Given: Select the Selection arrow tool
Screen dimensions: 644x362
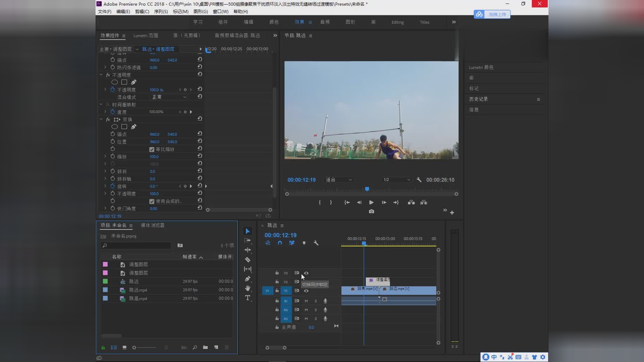Looking at the screenshot, I should 248,231.
